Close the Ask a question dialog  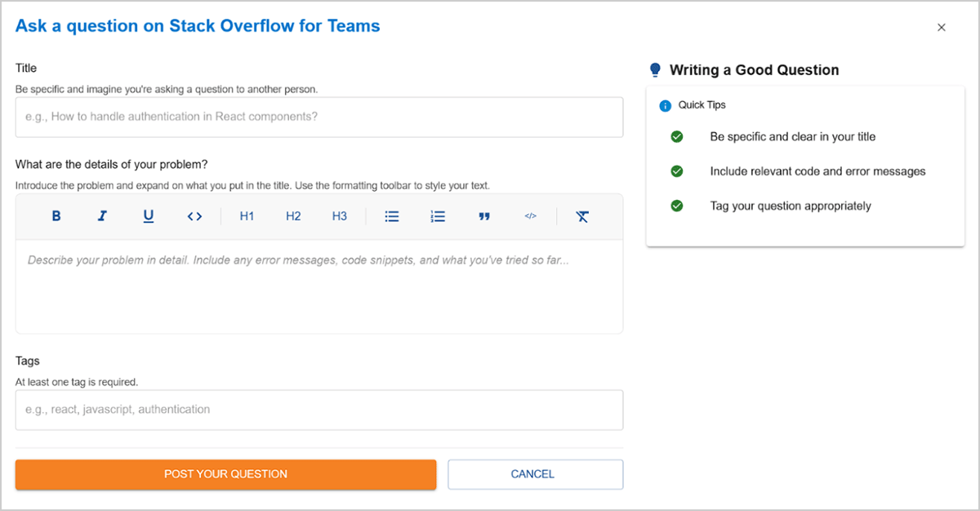click(x=941, y=27)
